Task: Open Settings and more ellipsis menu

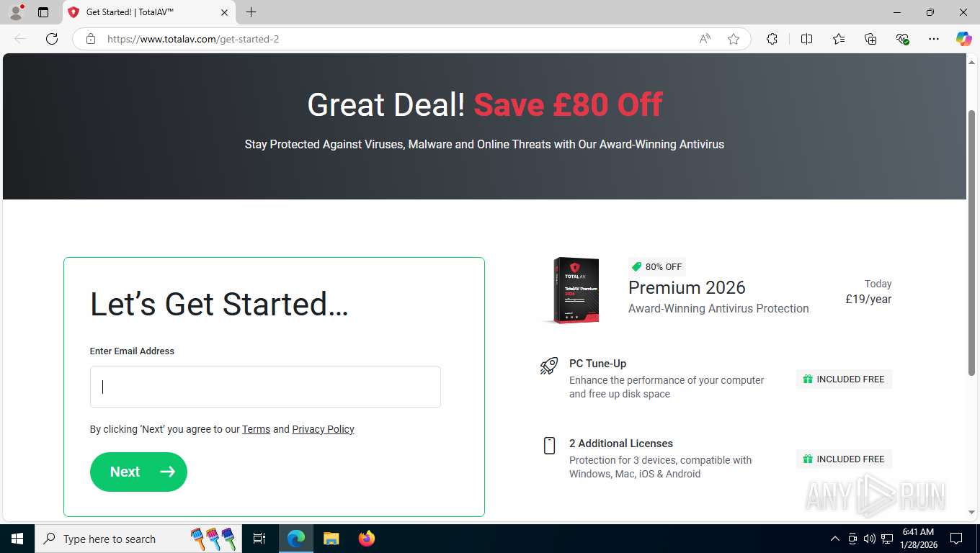Action: tap(934, 39)
